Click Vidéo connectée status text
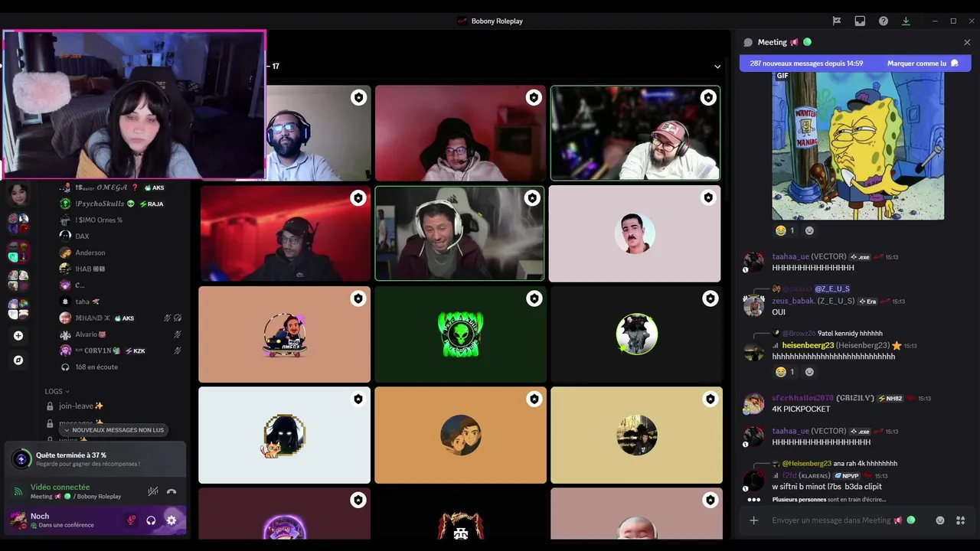The width and height of the screenshot is (980, 551). coord(60,487)
